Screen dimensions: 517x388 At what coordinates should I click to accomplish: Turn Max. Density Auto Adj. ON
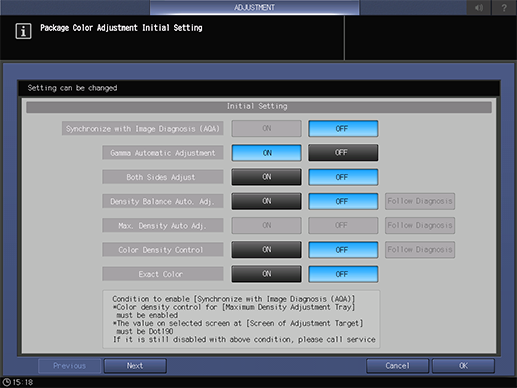(x=266, y=225)
